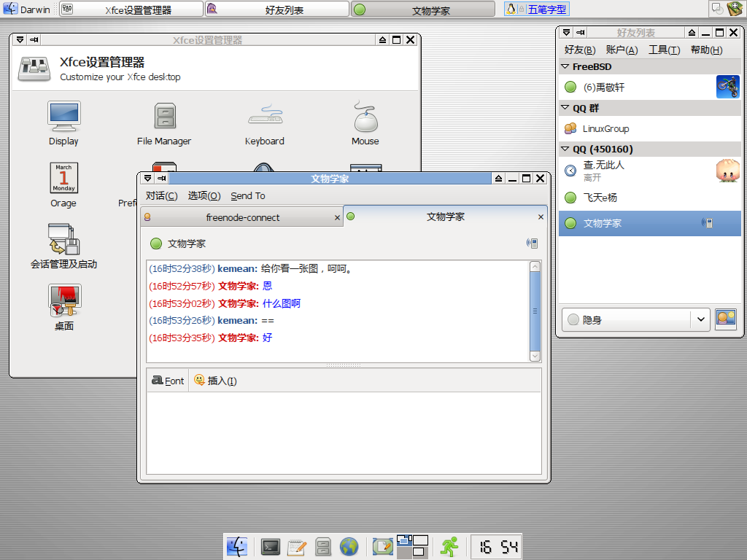Click the tray icon beside the chat bubbles
Screen dimensions: 747x560
tap(734, 9)
